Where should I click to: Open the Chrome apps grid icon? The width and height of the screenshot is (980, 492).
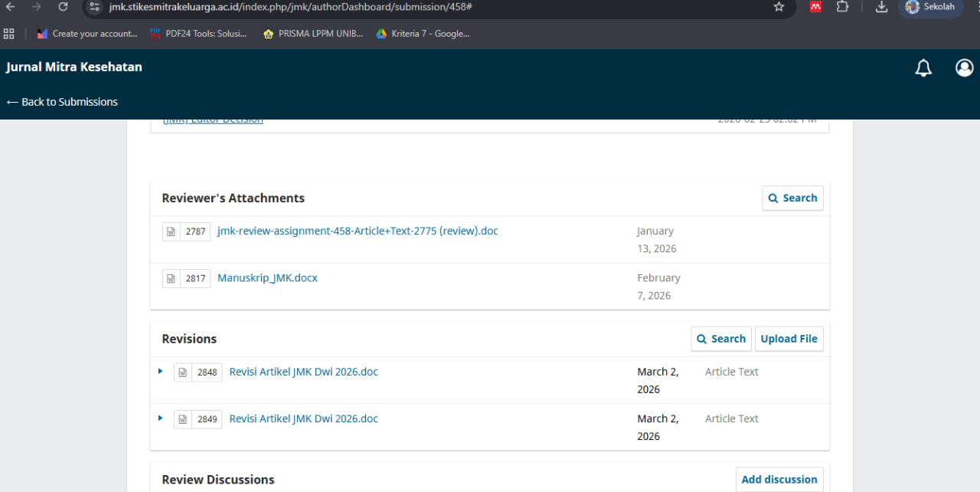[9, 34]
